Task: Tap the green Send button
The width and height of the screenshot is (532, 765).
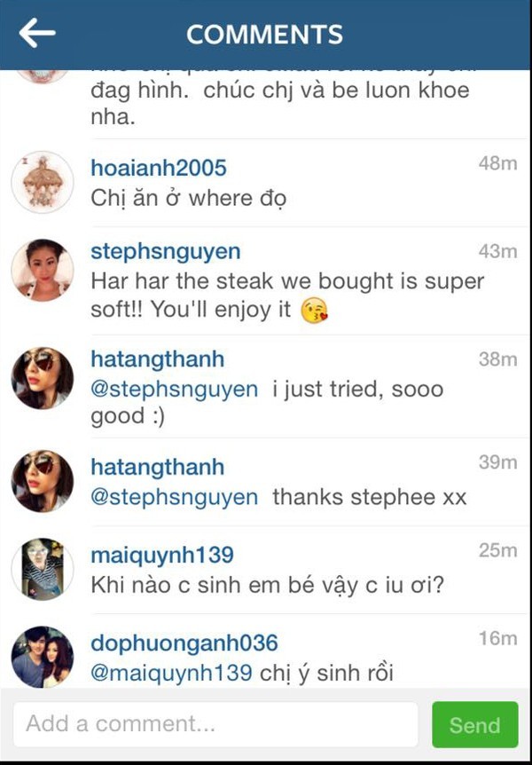Action: (x=475, y=724)
